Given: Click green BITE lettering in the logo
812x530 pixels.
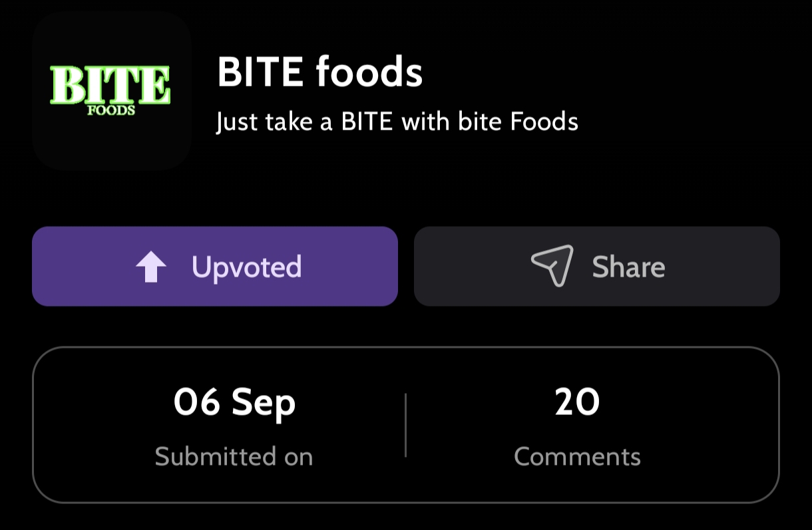Looking at the screenshot, I should (x=110, y=86).
